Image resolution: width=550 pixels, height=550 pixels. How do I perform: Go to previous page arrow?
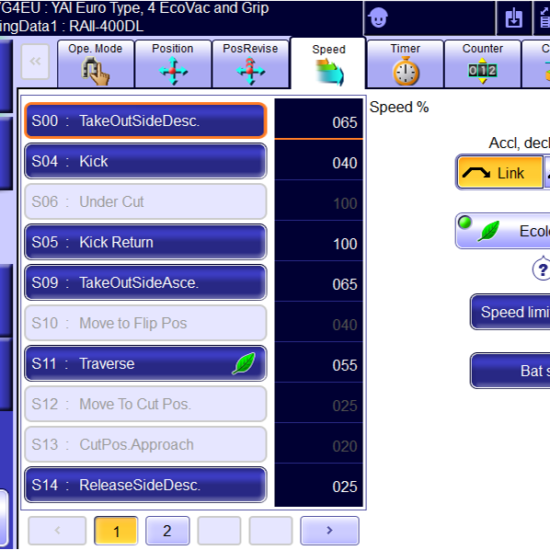(x=57, y=530)
